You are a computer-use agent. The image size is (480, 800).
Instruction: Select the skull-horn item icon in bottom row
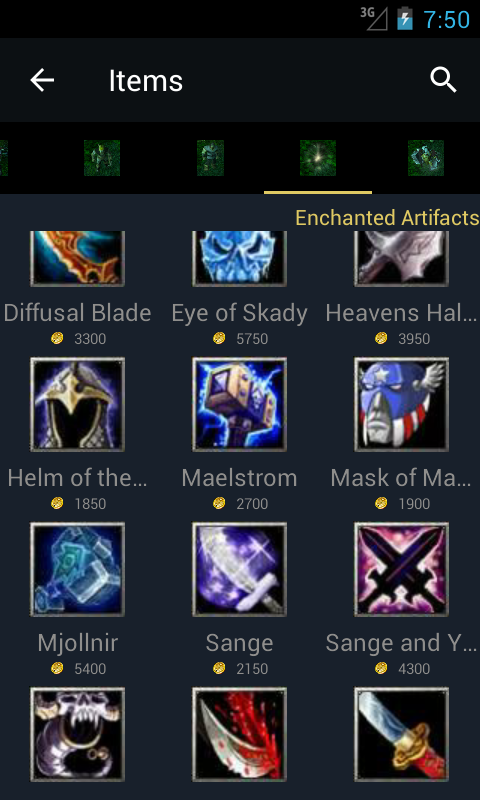tap(78, 735)
